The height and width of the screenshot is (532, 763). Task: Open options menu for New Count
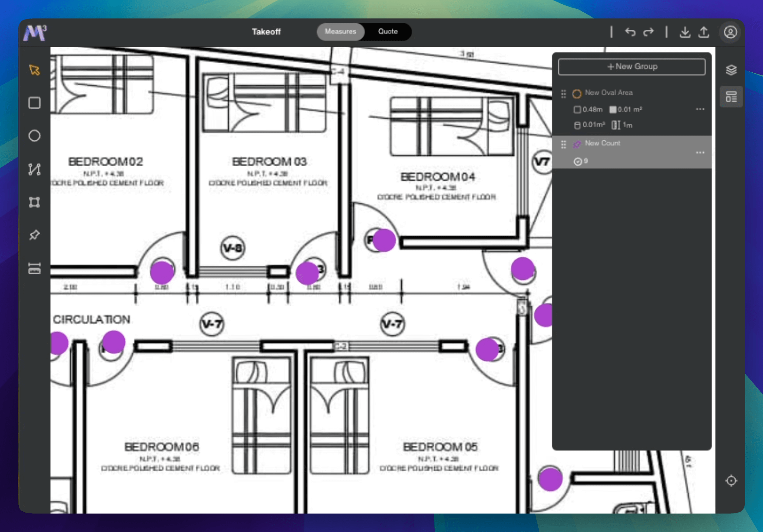pos(700,152)
